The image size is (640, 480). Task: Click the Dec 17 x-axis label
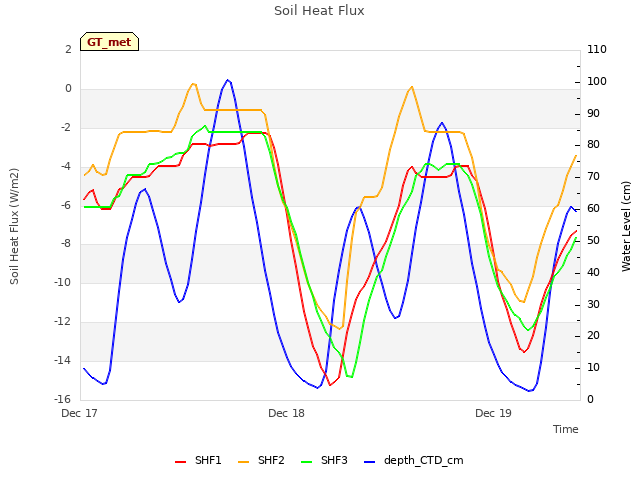click(x=79, y=413)
